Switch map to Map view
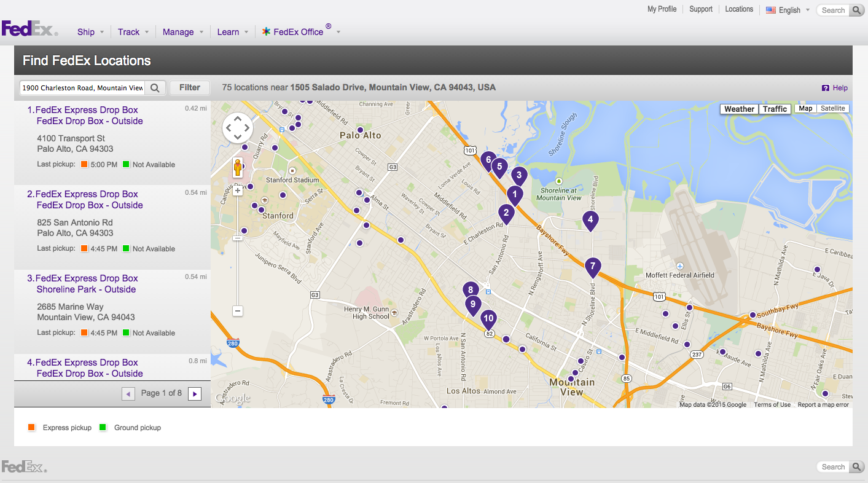 click(805, 109)
